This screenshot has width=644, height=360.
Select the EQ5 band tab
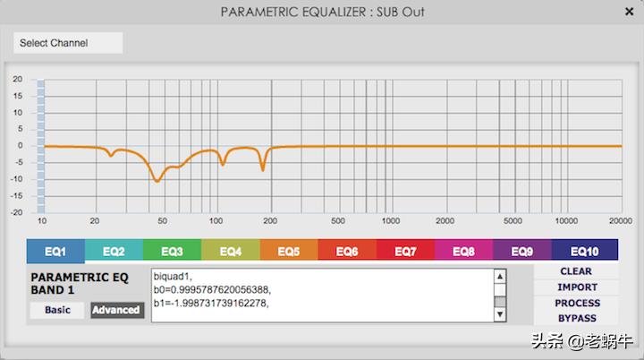[289, 250]
